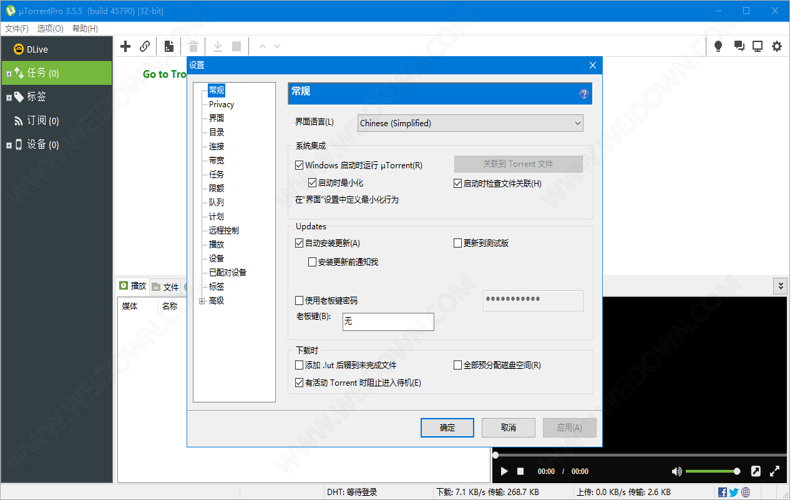Click the Stop torrent square icon

click(236, 46)
